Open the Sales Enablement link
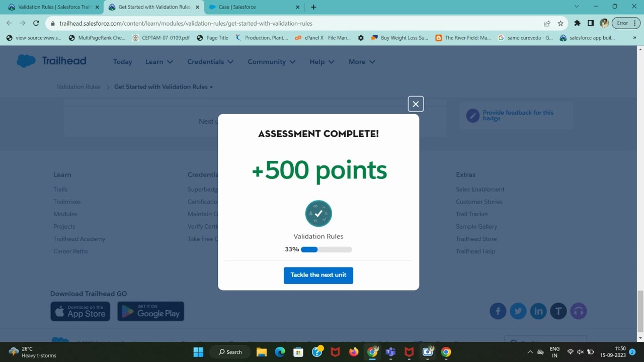644x362 pixels. 480,190
